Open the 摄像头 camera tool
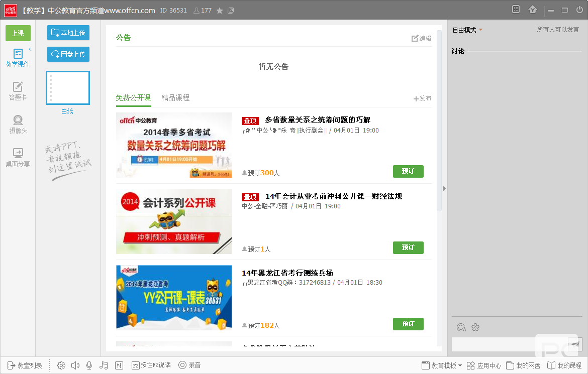This screenshot has height=374, width=588. 18,124
